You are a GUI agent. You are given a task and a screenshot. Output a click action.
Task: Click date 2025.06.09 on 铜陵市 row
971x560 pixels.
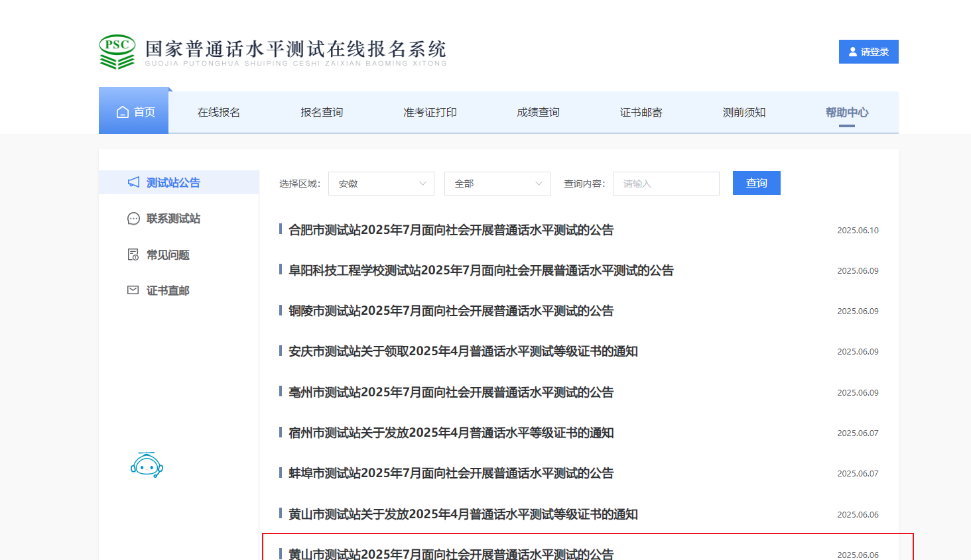tap(858, 311)
